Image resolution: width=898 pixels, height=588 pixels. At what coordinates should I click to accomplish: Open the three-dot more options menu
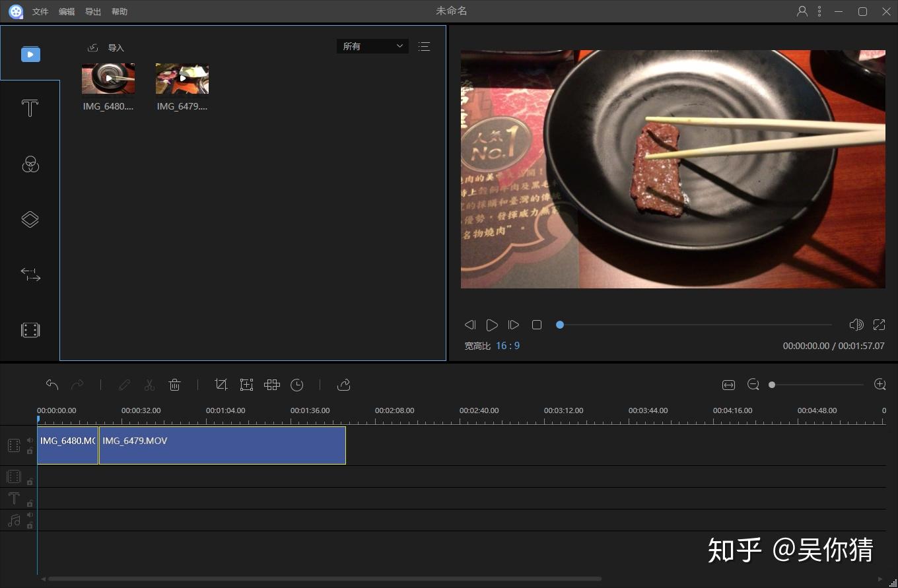pos(819,11)
